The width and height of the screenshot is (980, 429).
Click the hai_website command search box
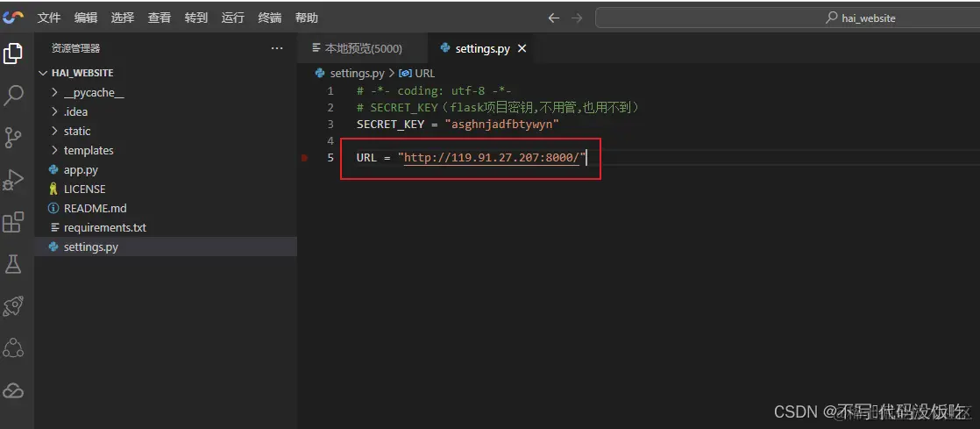tap(787, 18)
